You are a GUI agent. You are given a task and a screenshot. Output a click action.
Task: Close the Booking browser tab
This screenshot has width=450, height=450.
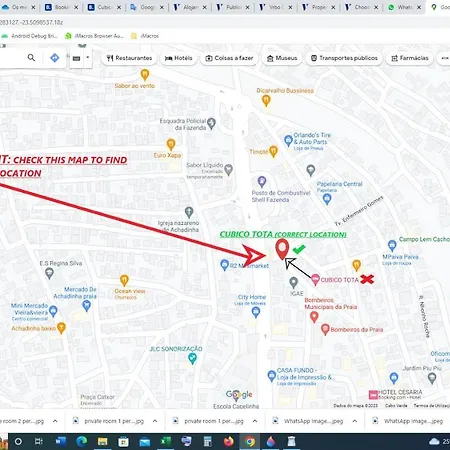76,7
